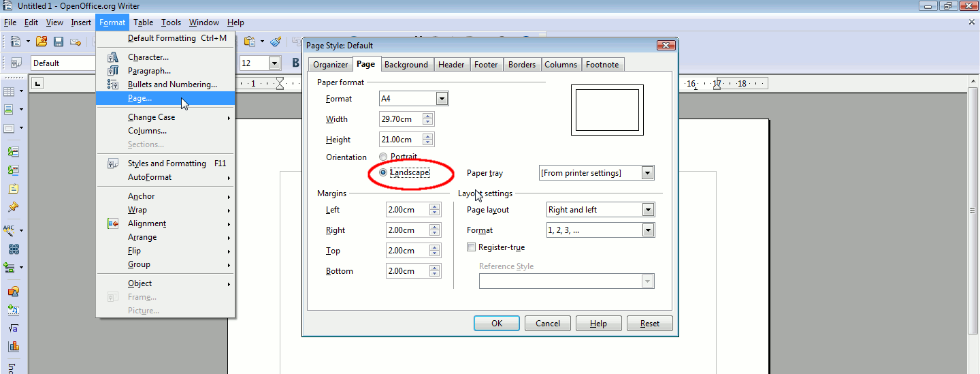Switch to the Background tab

406,65
